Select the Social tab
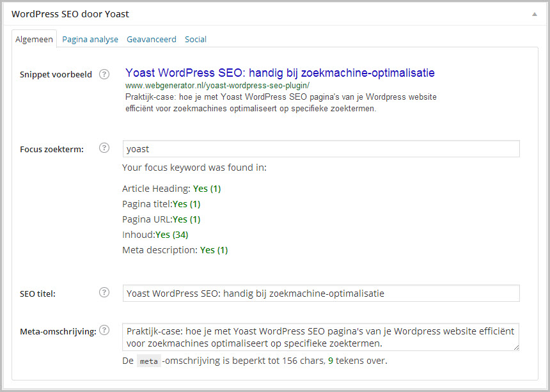Viewport: 550px width, 392px height. (x=195, y=39)
